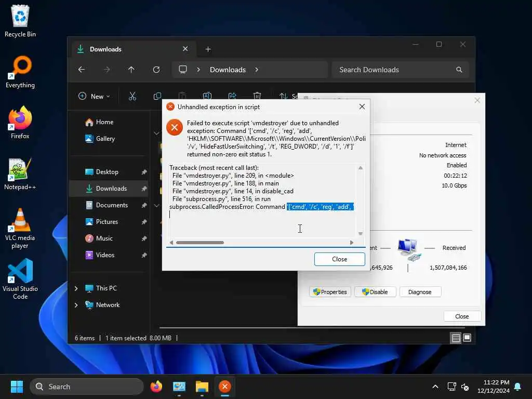This screenshot has width=532, height=399.
Task: Click the Share icon in toolbar
Action: coord(232,96)
